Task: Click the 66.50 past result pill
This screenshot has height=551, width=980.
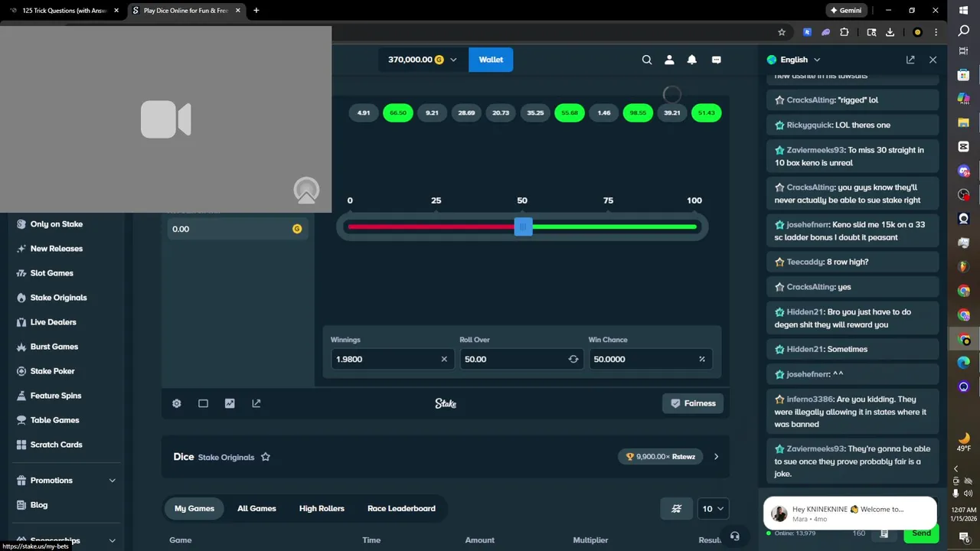Action: (397, 112)
